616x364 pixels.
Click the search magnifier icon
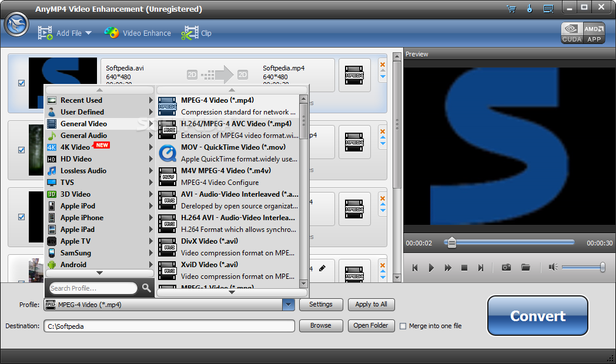point(146,288)
